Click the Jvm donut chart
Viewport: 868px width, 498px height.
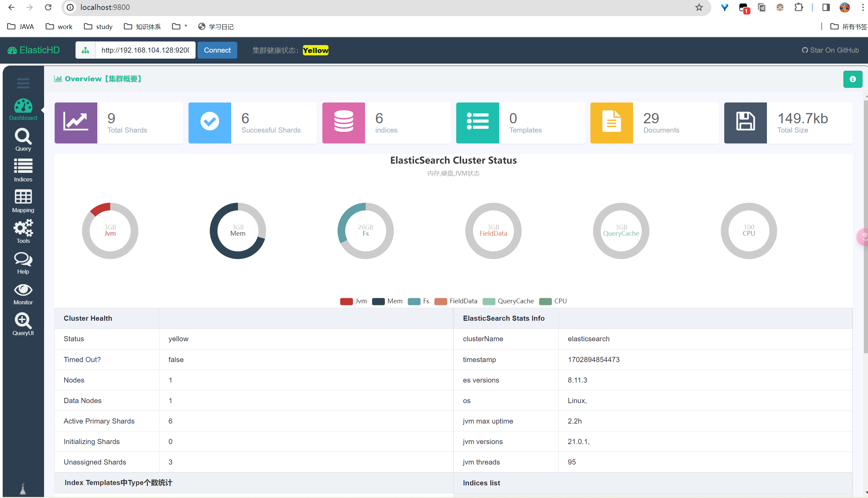pos(110,231)
